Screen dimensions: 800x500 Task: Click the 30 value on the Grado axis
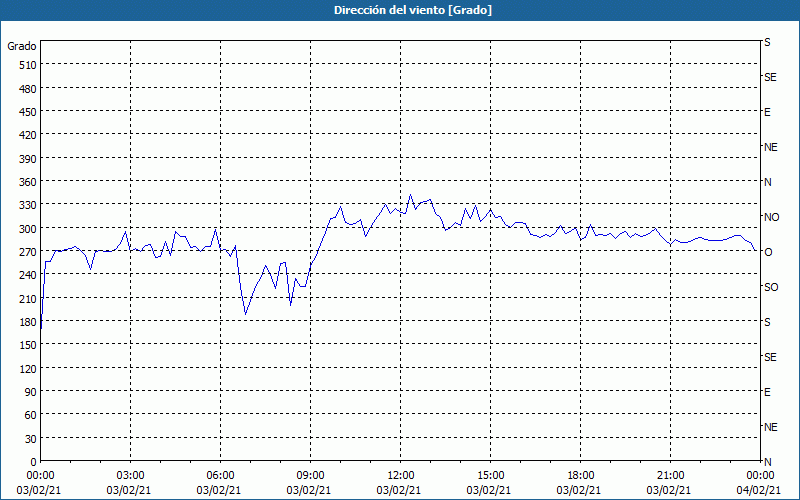pyautogui.click(x=31, y=439)
